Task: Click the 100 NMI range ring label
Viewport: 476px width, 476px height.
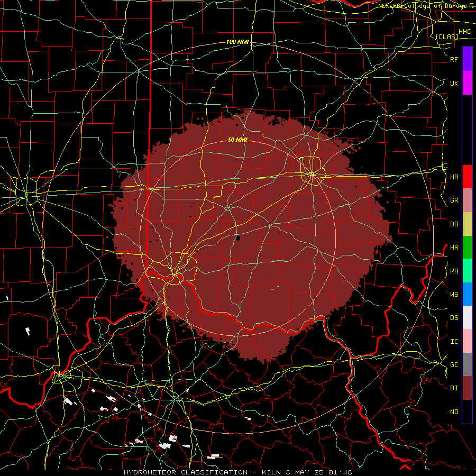Action: (237, 42)
